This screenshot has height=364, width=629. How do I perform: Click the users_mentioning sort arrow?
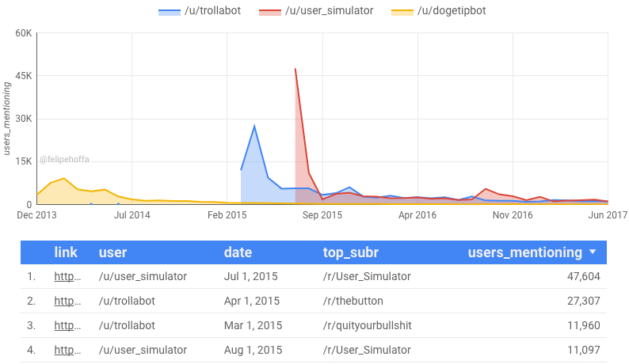pos(593,252)
